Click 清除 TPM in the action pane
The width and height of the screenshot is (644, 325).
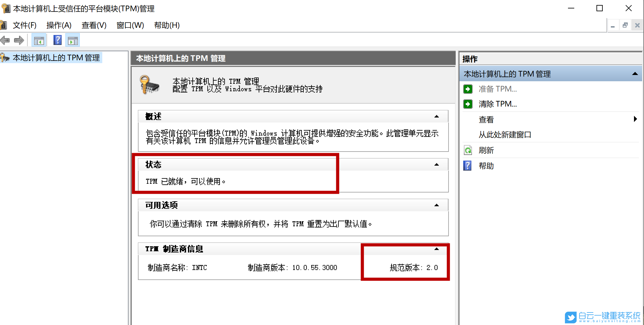498,104
